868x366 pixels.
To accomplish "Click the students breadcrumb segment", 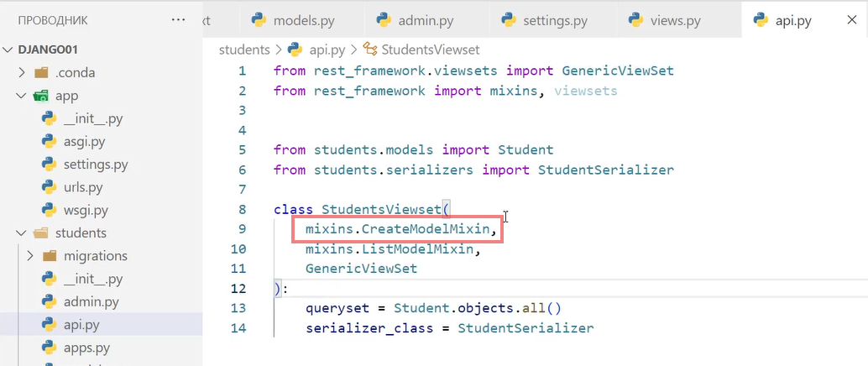I will [244, 50].
